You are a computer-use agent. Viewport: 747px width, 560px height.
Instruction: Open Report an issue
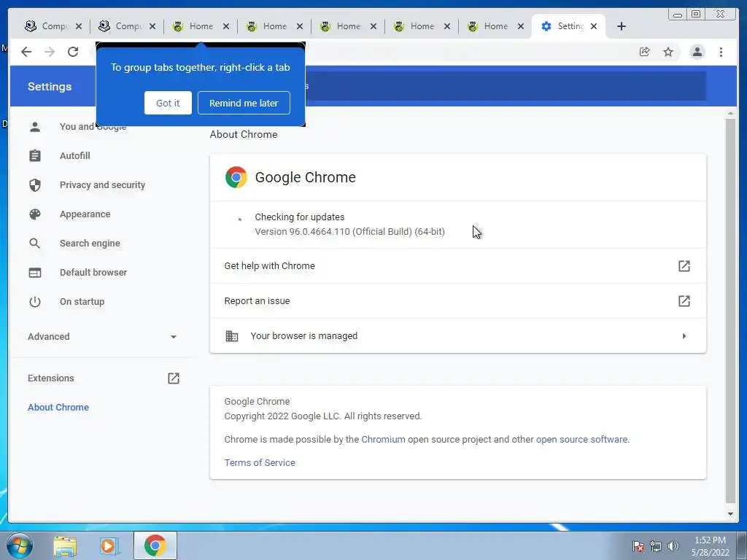click(x=458, y=301)
